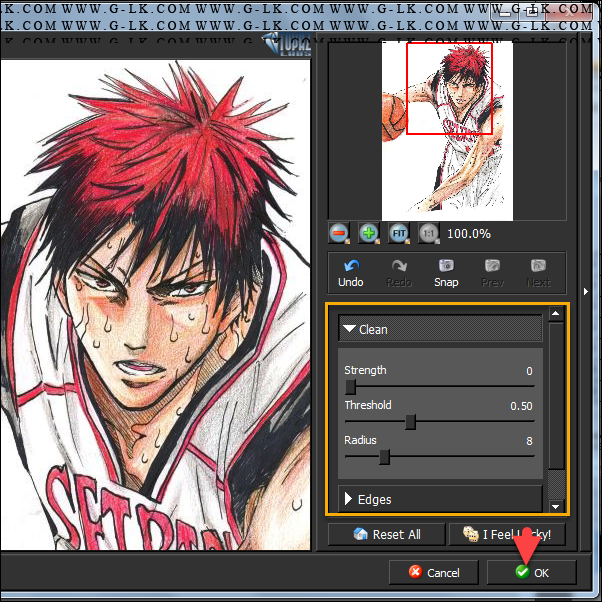
Task: Click the navigator preview thumbnail
Action: click(447, 131)
